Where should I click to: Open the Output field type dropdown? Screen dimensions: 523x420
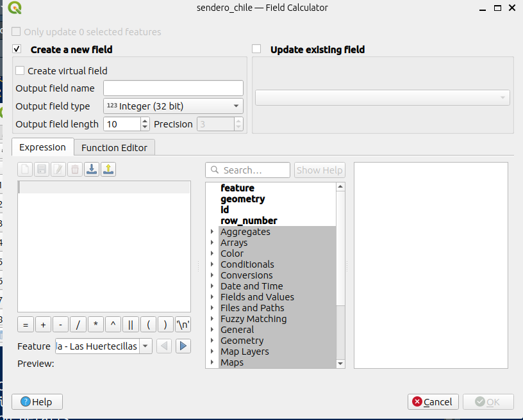173,106
